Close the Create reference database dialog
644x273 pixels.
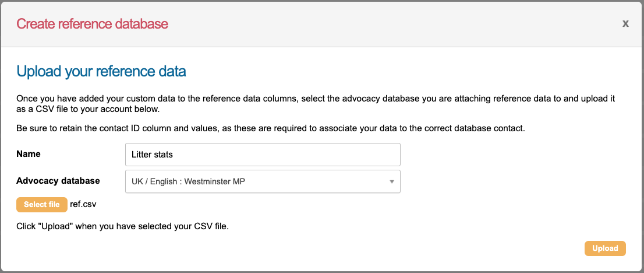[x=625, y=24]
